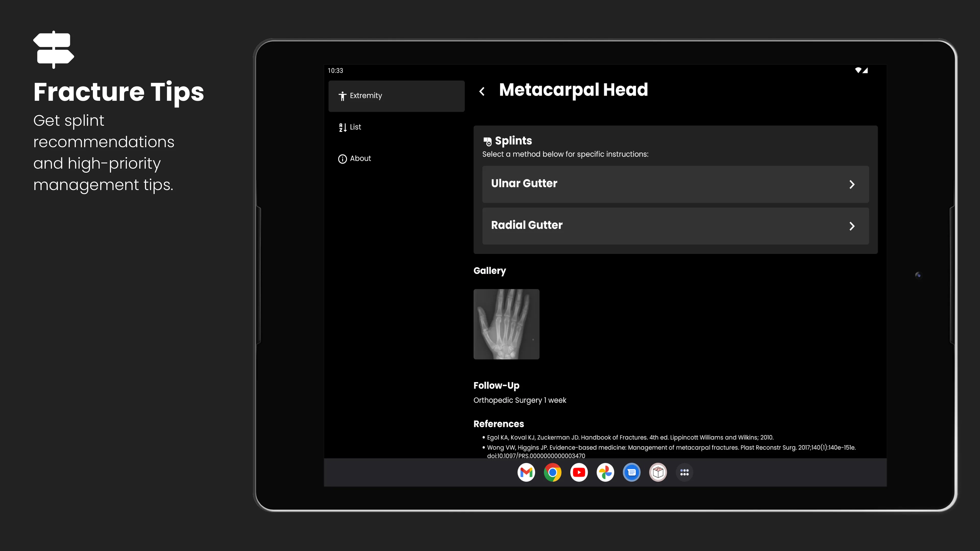Select the List navigation icon
Image resolution: width=980 pixels, height=551 pixels.
pyautogui.click(x=342, y=127)
